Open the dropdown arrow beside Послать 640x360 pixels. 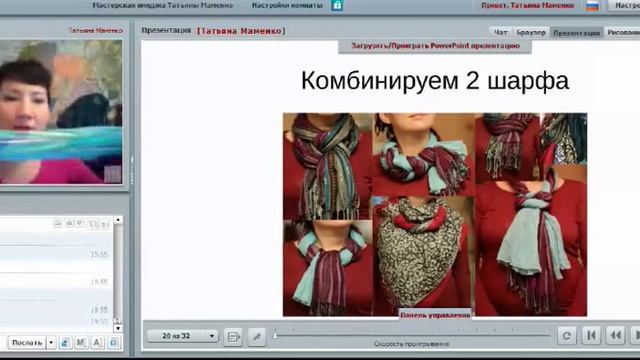[51, 342]
